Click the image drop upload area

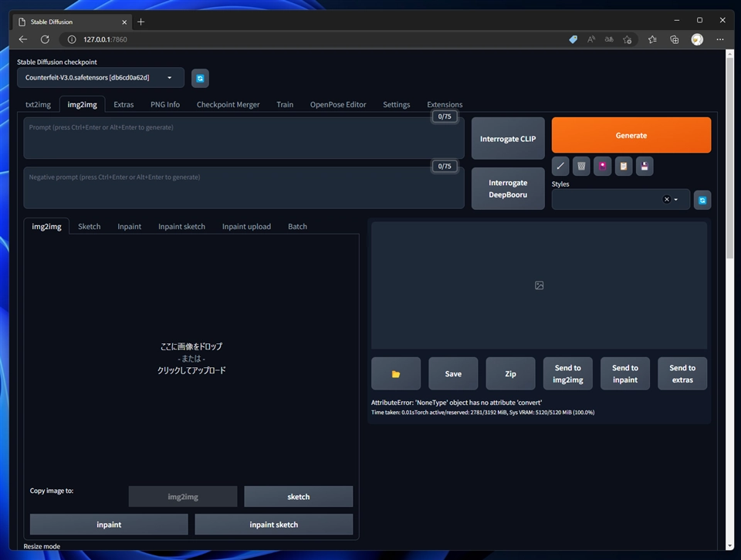tap(191, 358)
